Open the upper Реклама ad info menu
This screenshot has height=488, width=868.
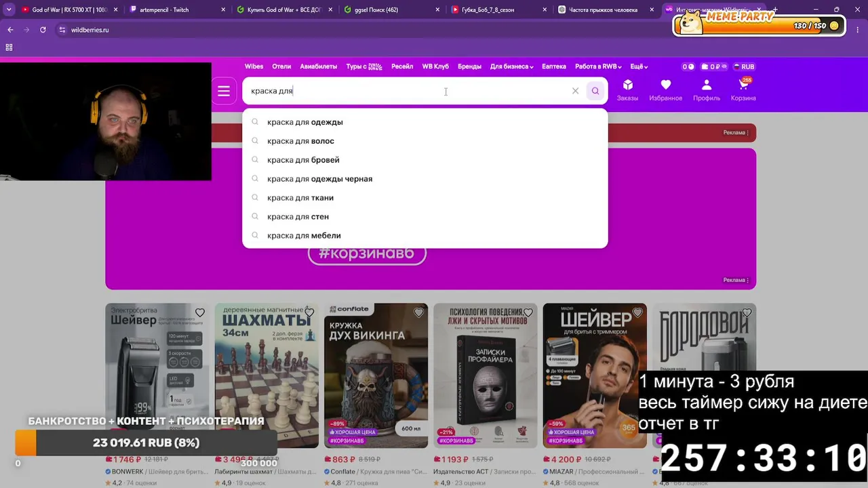pos(736,133)
